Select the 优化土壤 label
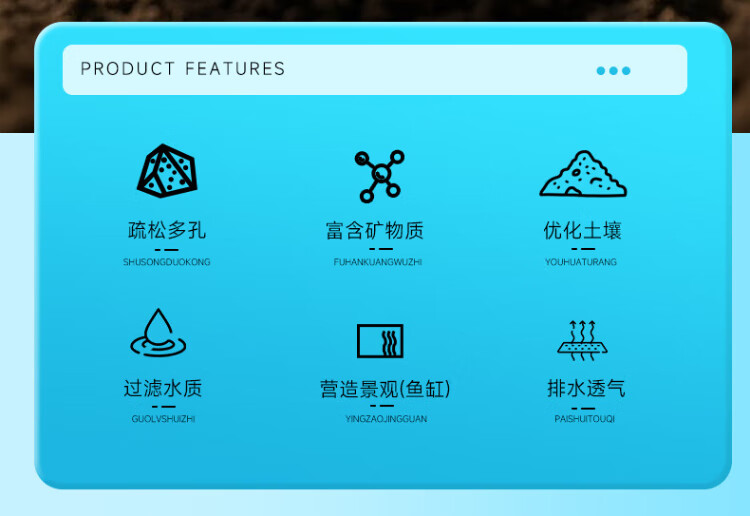Viewport: 750px width, 516px height. point(582,231)
